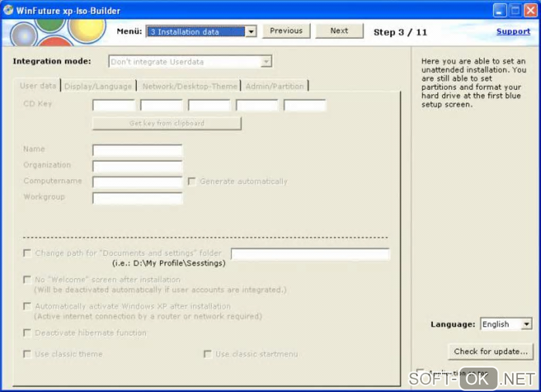The height and width of the screenshot is (392, 541).
Task: Expand the Integration mode combo box
Action: click(190, 62)
